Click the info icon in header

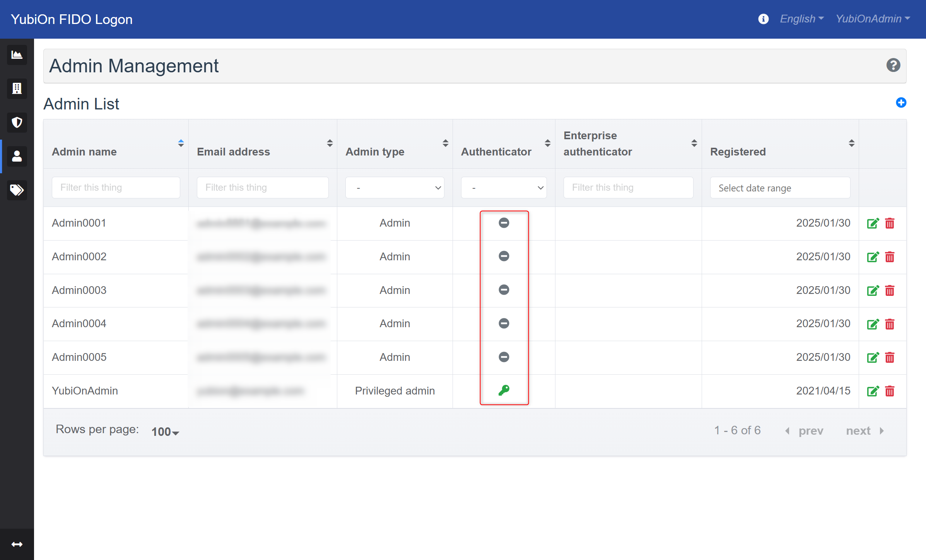[763, 19]
